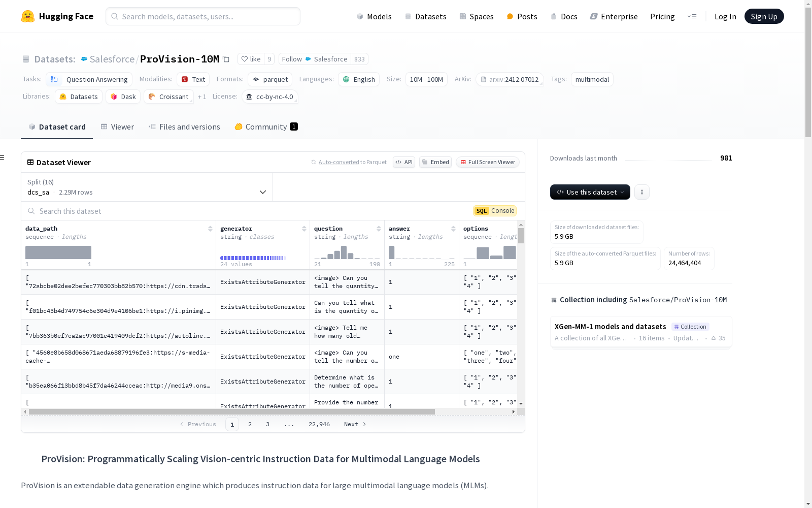Image resolution: width=812 pixels, height=508 pixels.
Task: Open the Embed option
Action: [435, 162]
